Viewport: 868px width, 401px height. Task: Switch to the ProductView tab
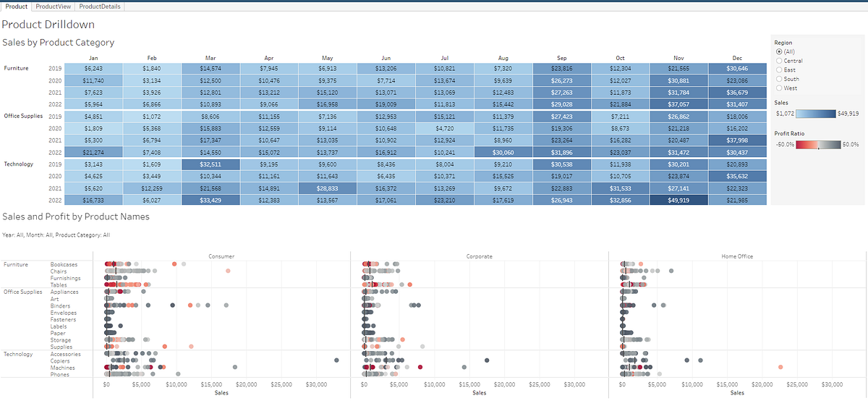pos(54,7)
